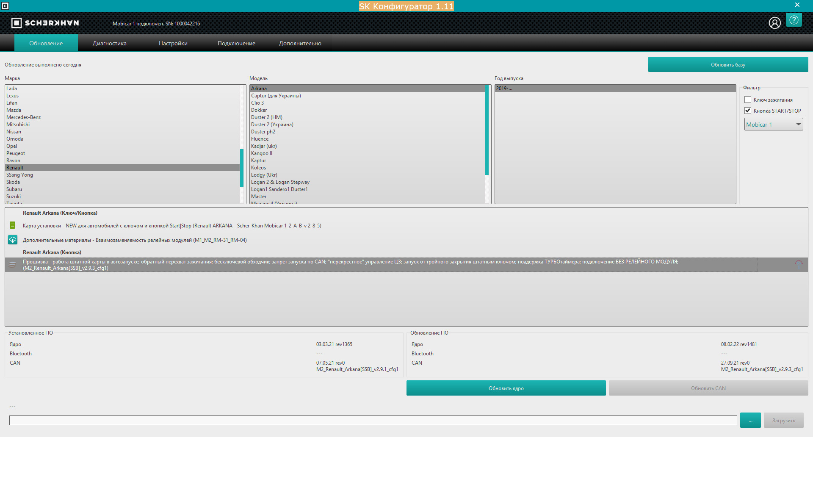Select Kaptur in the Модель list

point(258,161)
